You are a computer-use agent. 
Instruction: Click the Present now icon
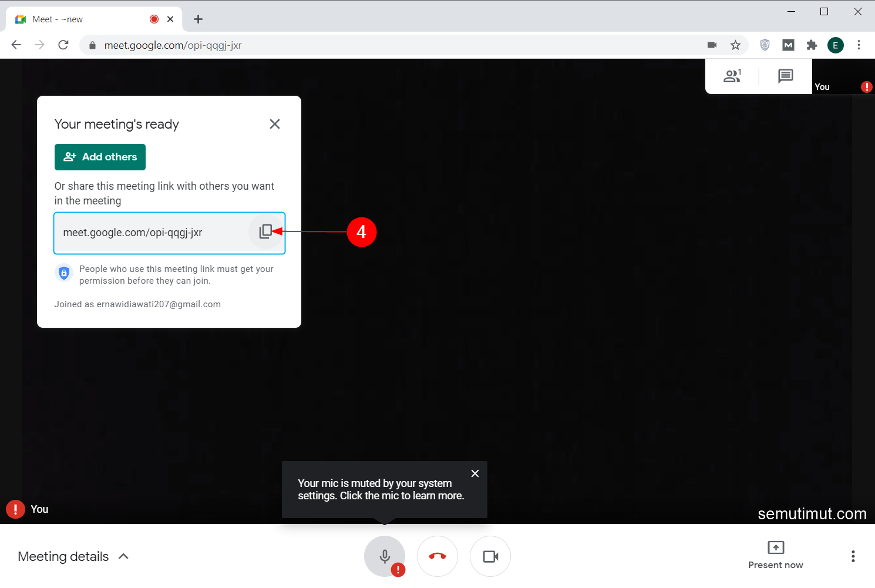click(775, 549)
